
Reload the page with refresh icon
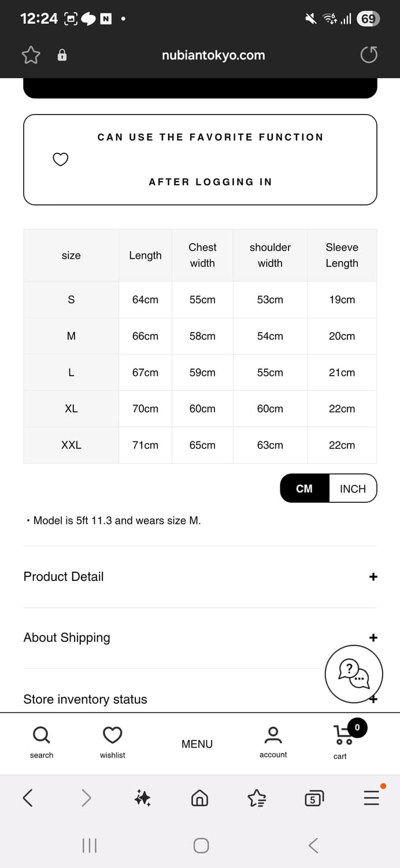(369, 55)
